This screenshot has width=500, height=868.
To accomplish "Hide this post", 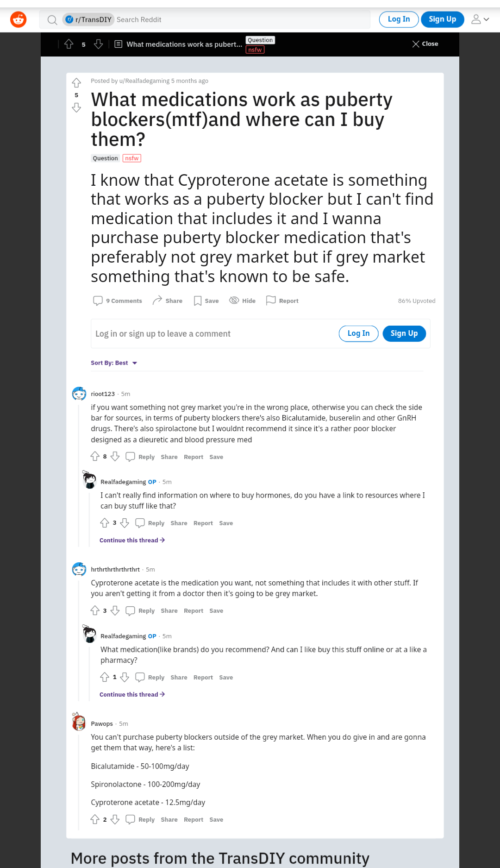I will pos(234,300).
